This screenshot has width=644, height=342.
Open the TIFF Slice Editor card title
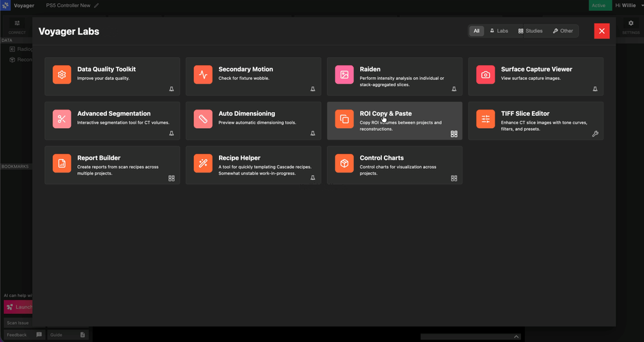pyautogui.click(x=525, y=113)
